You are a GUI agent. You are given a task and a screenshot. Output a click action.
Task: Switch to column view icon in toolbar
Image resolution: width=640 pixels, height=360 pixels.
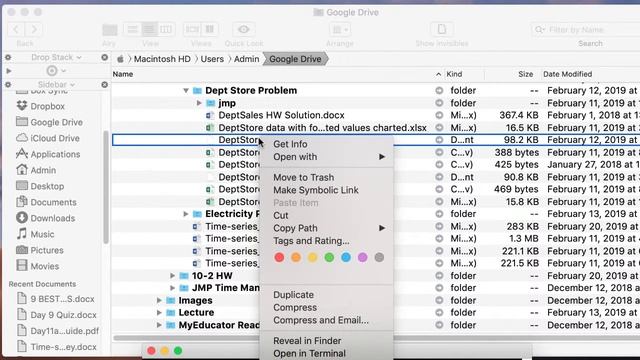pyautogui.click(x=166, y=29)
